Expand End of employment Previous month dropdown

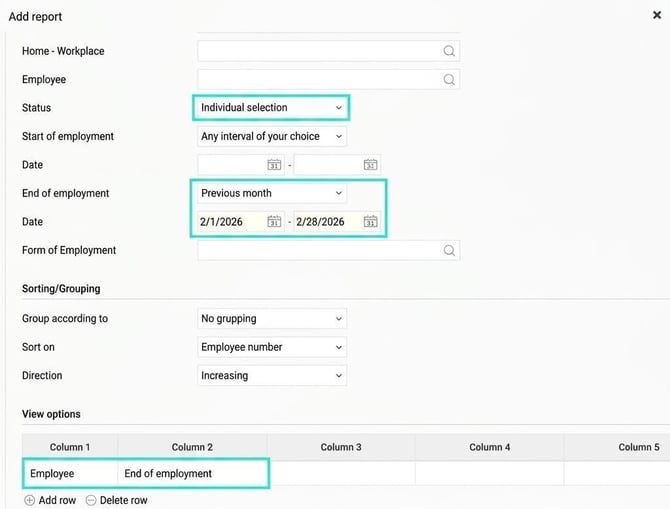(272, 193)
